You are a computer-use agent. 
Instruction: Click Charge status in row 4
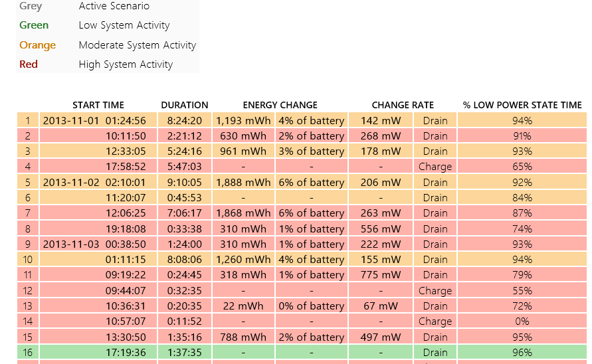coord(435,167)
